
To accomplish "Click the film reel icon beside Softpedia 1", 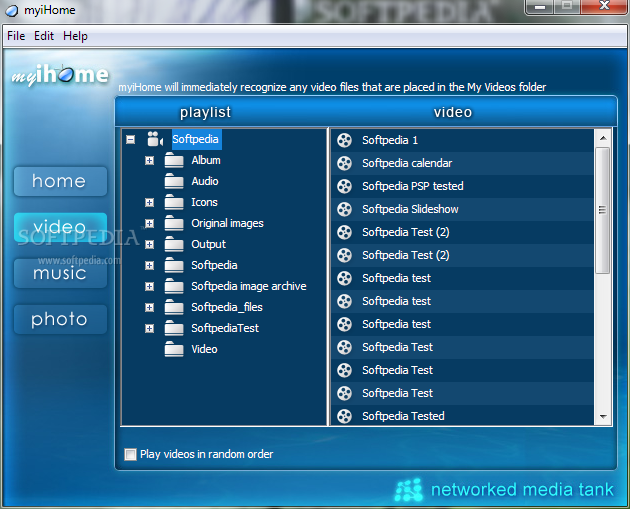I will (344, 140).
